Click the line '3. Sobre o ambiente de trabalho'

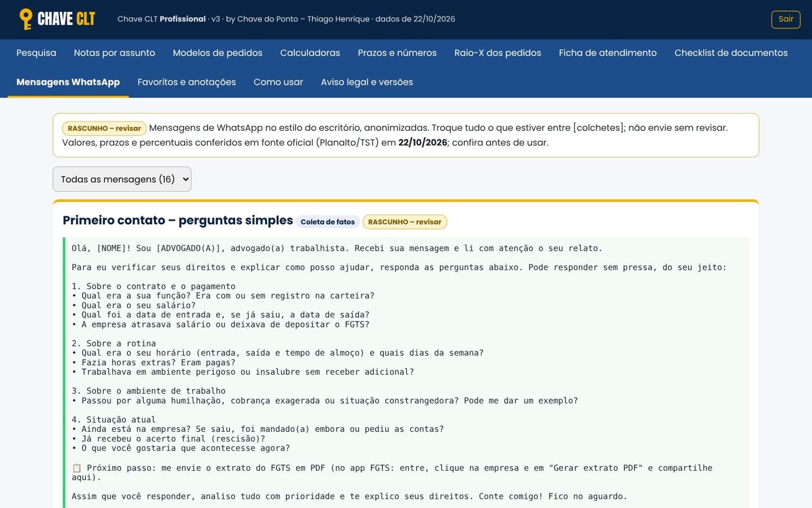click(148, 391)
